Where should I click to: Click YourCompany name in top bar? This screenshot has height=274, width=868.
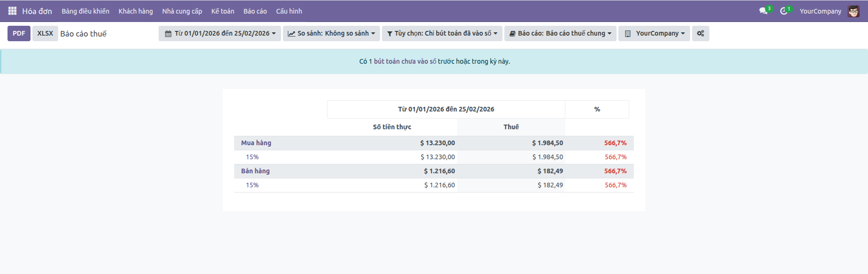(820, 11)
